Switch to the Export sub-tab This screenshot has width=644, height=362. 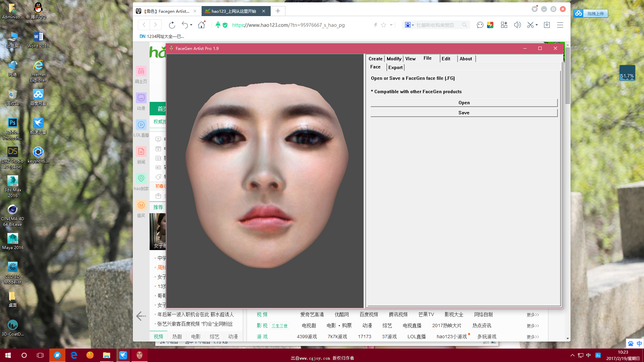pos(395,67)
